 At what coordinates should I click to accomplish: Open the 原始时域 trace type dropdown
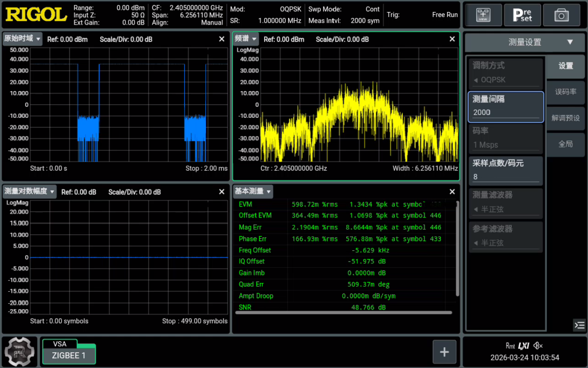tap(22, 39)
